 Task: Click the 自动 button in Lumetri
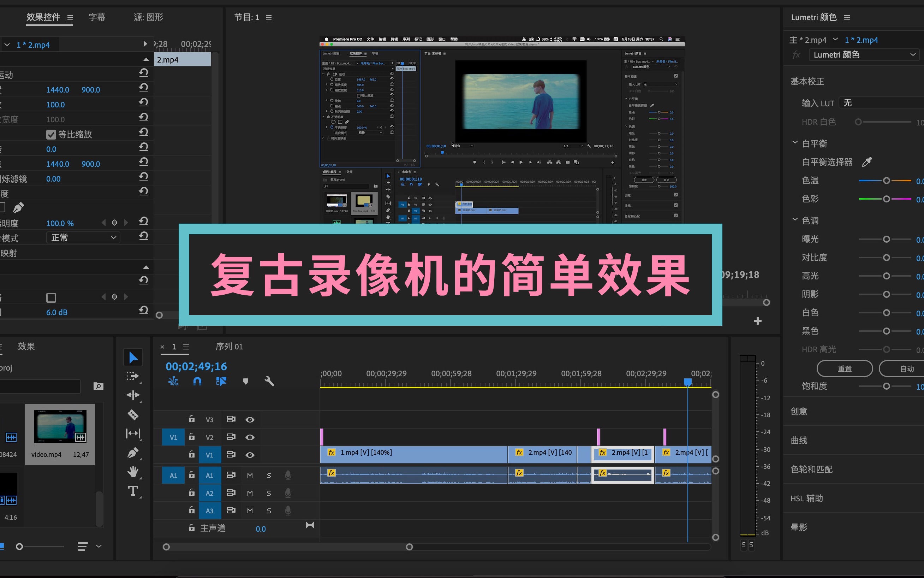pos(906,368)
